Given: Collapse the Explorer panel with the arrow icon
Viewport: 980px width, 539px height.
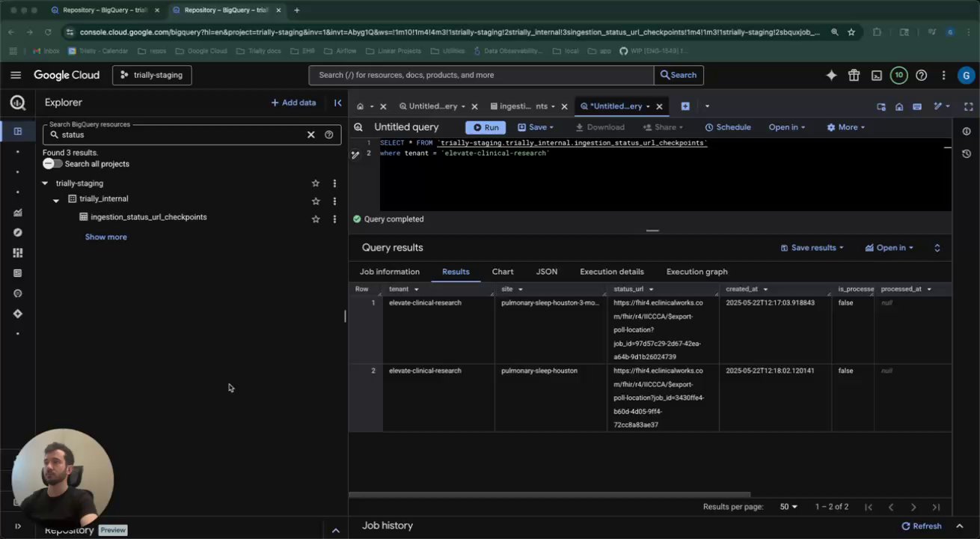Looking at the screenshot, I should click(337, 103).
